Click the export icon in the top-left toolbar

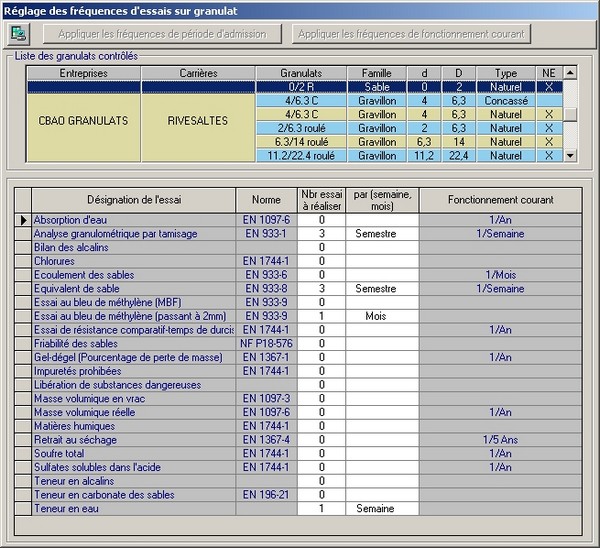click(18, 33)
